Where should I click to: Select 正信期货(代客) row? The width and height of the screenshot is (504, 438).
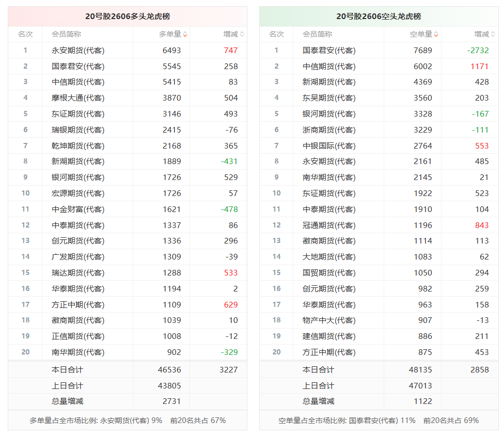coord(128,336)
